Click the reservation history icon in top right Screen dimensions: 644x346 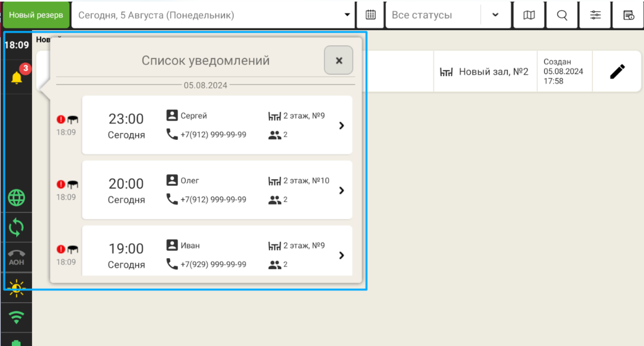coord(629,15)
